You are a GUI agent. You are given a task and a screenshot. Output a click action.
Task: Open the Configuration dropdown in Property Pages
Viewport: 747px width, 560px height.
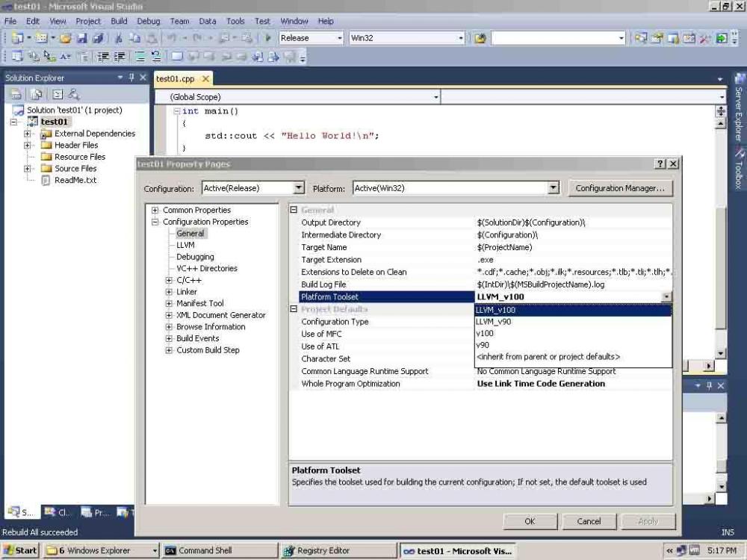point(299,189)
